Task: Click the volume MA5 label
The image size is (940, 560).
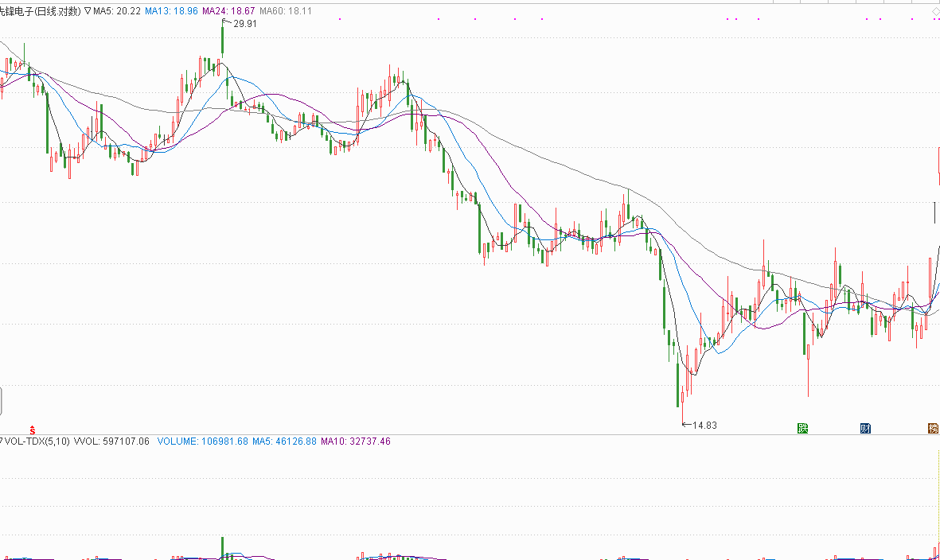Action: (284, 441)
